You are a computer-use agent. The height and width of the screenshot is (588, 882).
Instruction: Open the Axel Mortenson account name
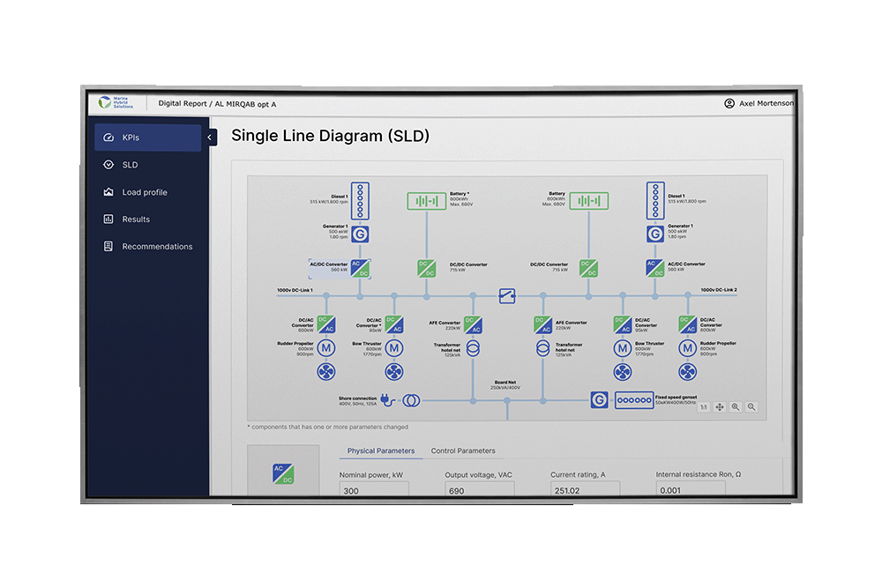[x=766, y=103]
